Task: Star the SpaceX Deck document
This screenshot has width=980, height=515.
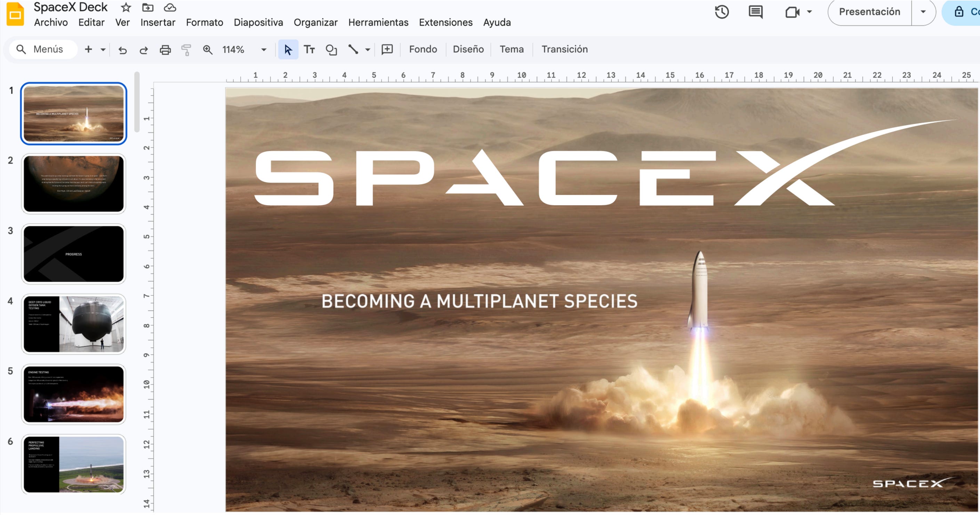Action: tap(126, 7)
